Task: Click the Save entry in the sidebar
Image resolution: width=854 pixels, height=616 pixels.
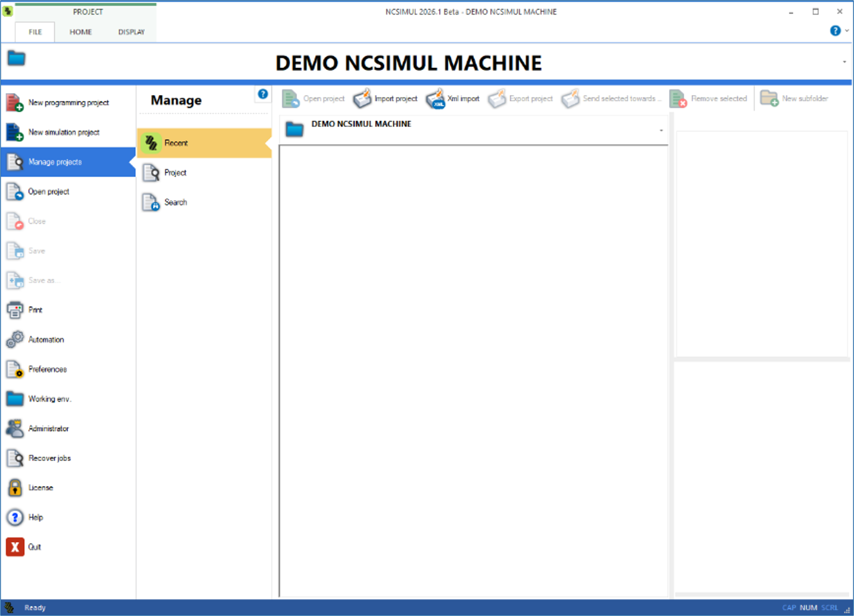Action: 68,251
